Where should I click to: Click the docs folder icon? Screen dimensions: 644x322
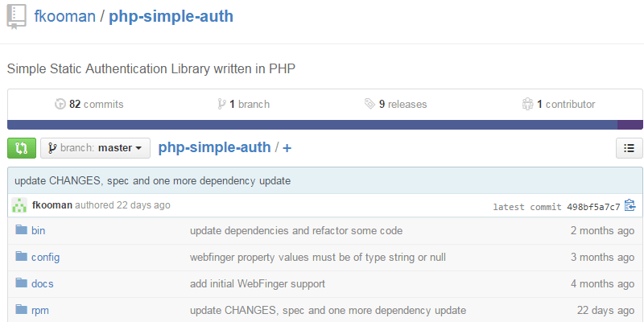pos(21,284)
